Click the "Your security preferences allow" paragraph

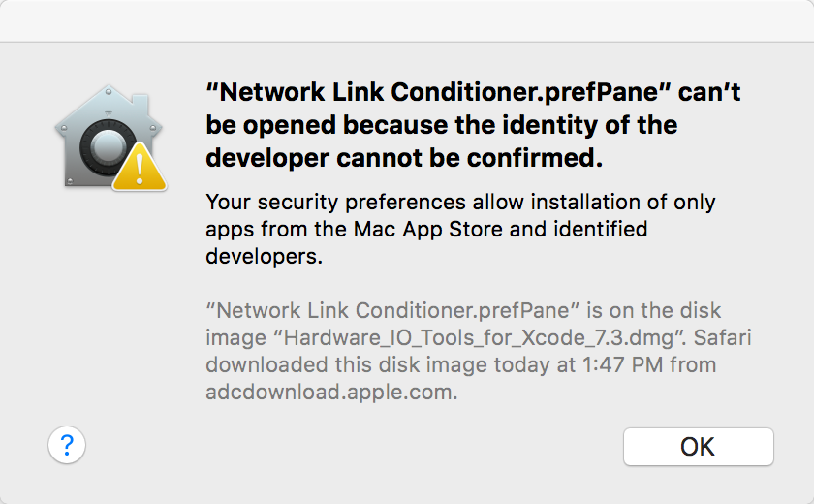[460, 229]
